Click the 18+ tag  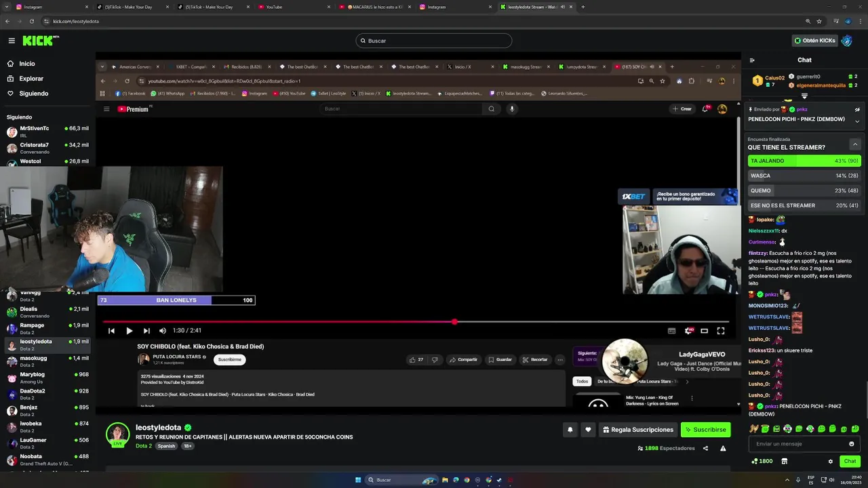pos(188,446)
